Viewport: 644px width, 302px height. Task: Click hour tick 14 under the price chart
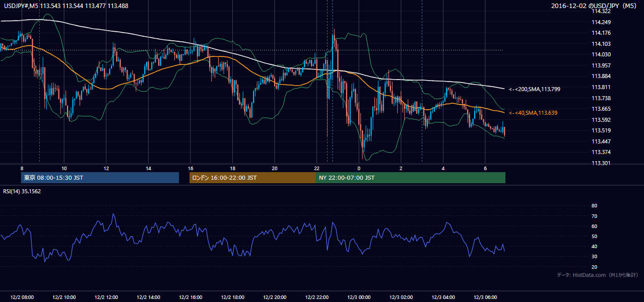148,168
